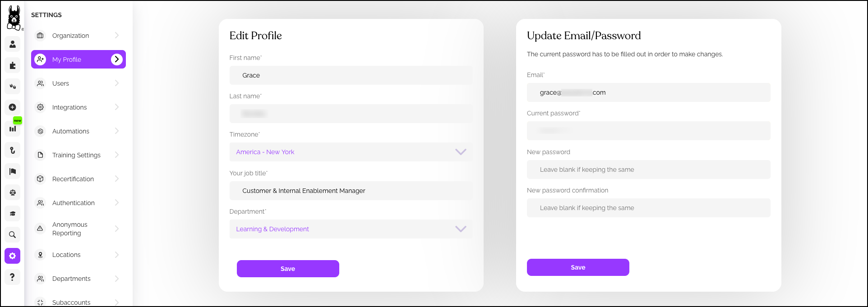The image size is (868, 307).
Task: Open the balance scales icon in sidebar
Action: 13,192
